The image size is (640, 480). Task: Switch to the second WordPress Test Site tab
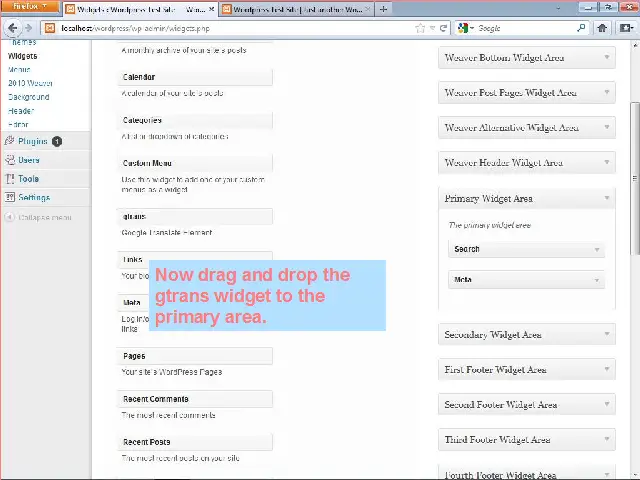(x=296, y=9)
